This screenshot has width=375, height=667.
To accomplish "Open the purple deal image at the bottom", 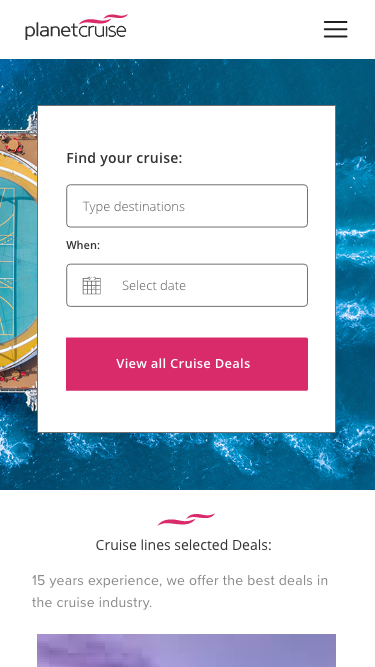I will click(x=186, y=650).
